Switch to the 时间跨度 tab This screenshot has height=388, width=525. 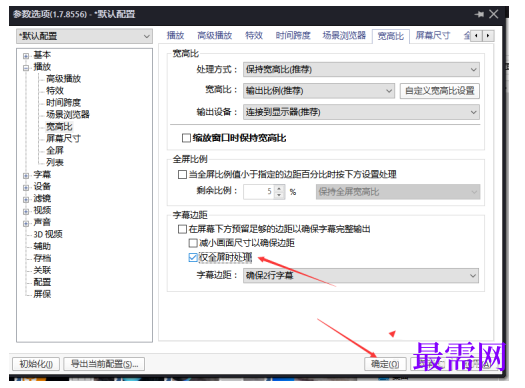293,35
